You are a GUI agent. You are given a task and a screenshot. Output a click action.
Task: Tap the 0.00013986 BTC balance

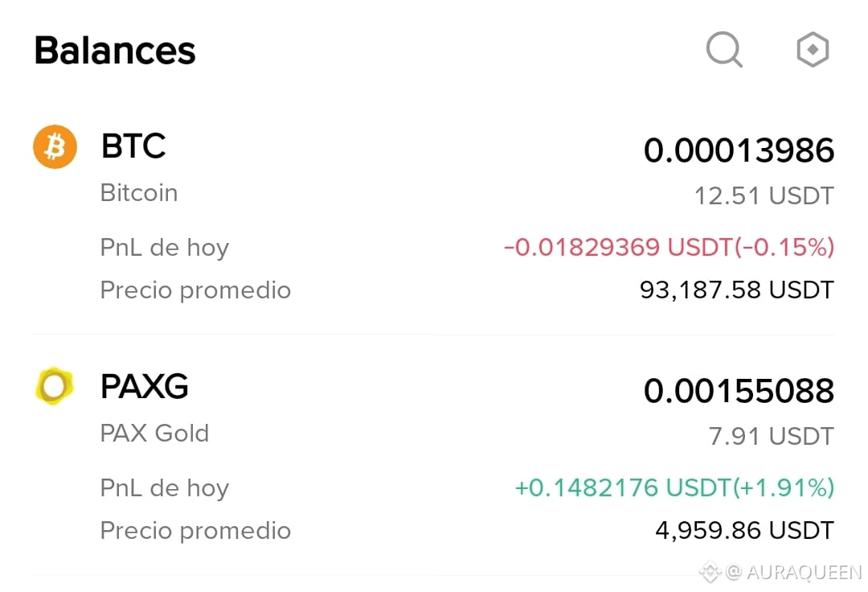(x=739, y=150)
